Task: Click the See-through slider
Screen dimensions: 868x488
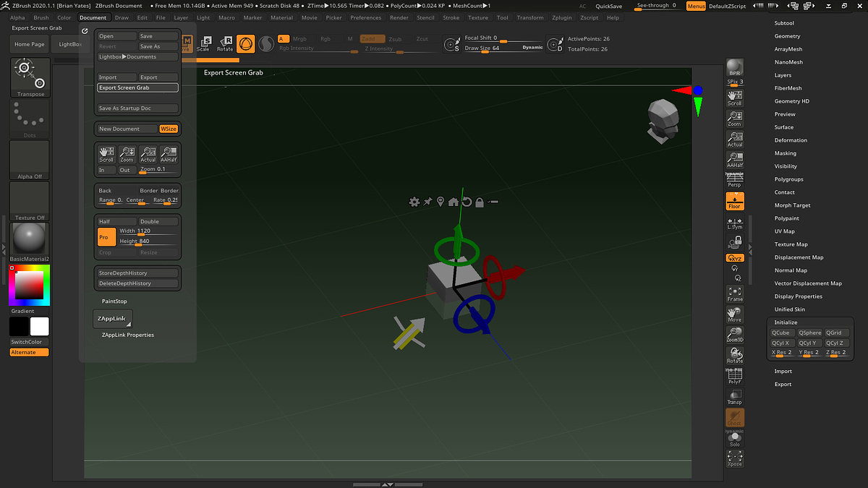Action: [657, 6]
